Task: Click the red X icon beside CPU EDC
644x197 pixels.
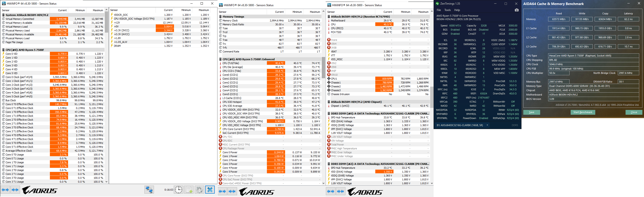Action: [x=220, y=141]
